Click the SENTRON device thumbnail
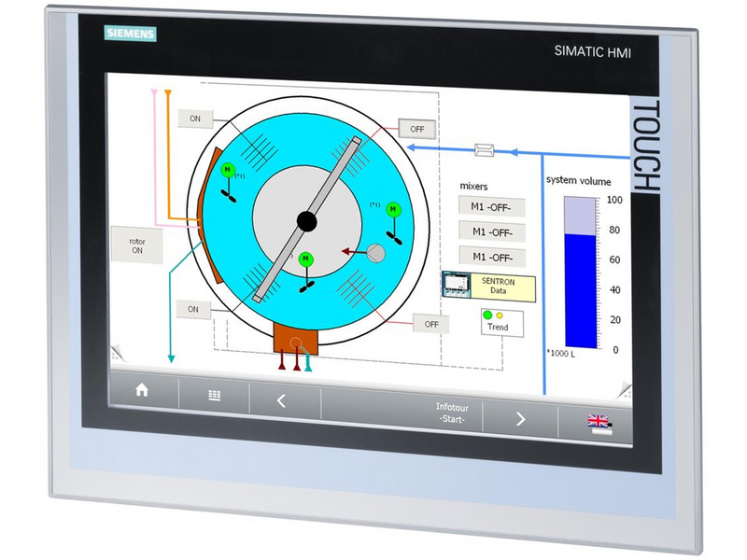 (x=457, y=285)
